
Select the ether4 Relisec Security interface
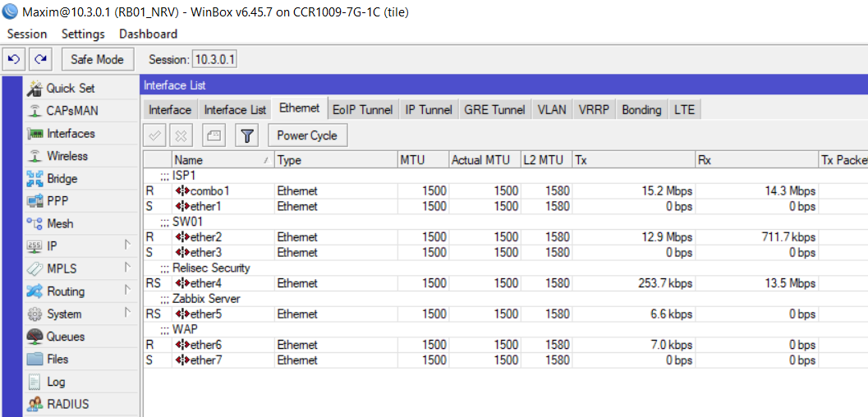click(x=205, y=283)
